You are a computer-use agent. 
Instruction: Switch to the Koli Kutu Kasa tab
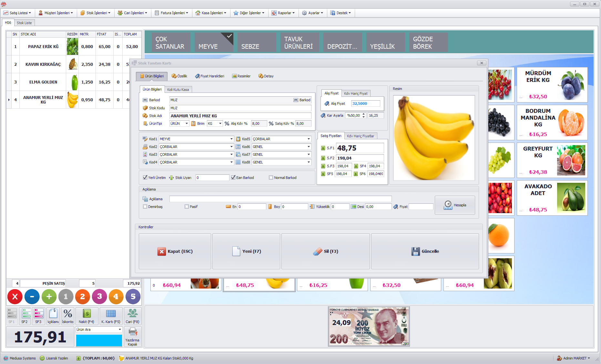pos(178,90)
